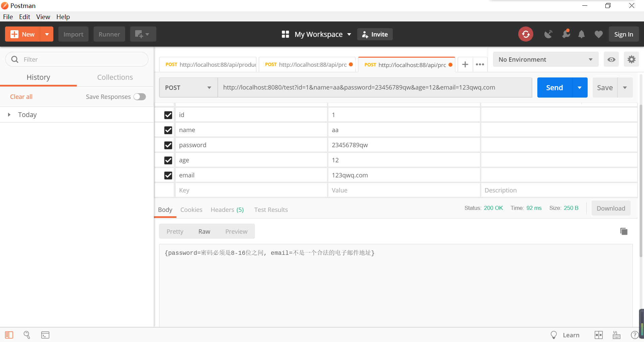Click the copy response icon
644x342 pixels.
pyautogui.click(x=623, y=231)
